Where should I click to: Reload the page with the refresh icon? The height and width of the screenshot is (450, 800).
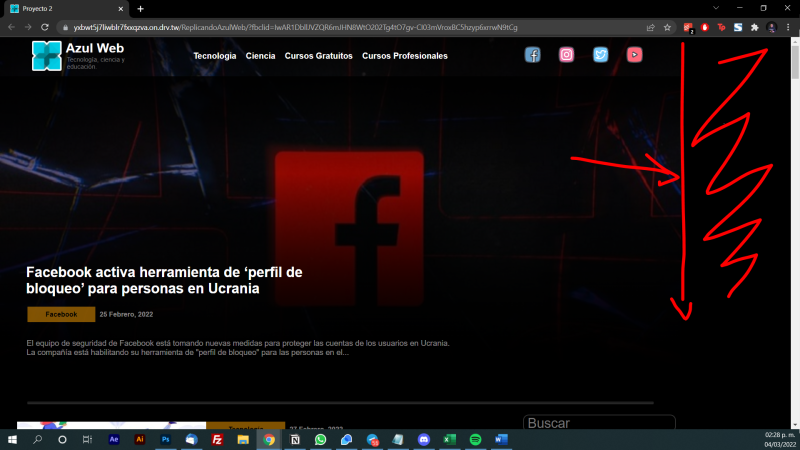tap(45, 27)
